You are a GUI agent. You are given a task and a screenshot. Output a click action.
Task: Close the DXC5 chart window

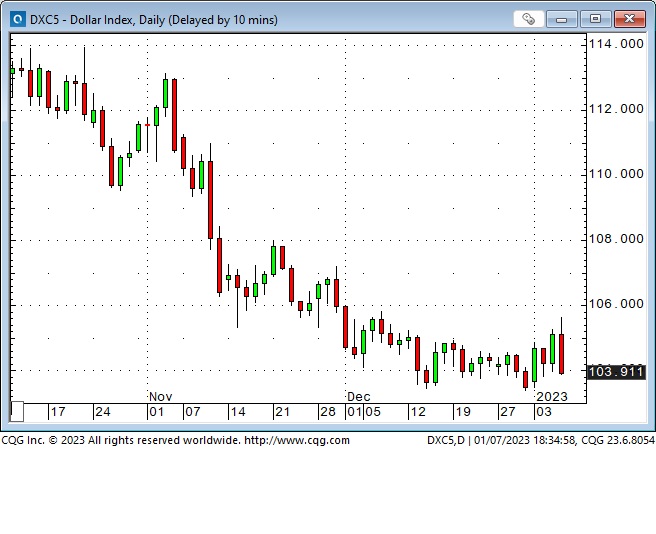click(x=629, y=19)
